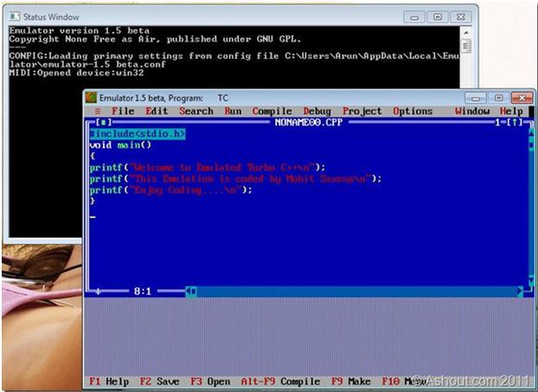The height and width of the screenshot is (392, 538).
Task: Zoom the editor with the up-arrow icon
Action: [515, 122]
